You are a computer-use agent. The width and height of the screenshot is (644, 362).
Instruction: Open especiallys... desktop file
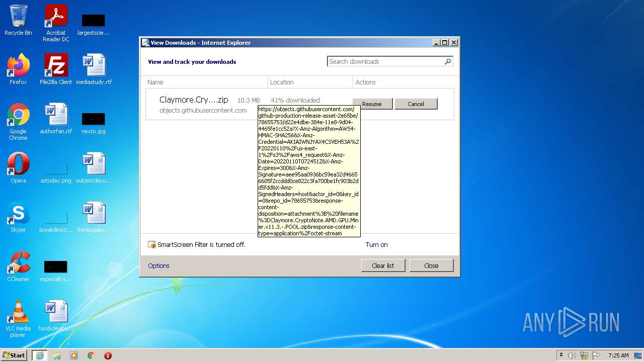(x=56, y=270)
